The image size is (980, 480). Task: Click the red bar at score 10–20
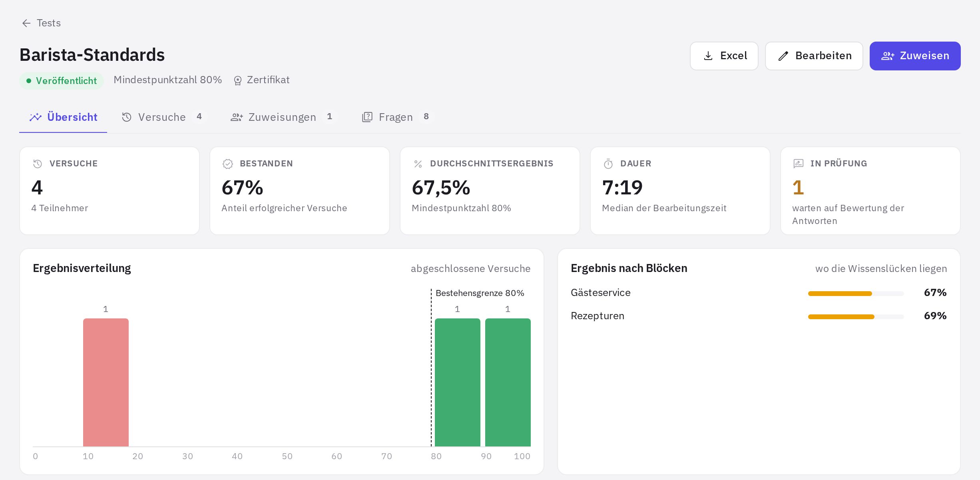(x=106, y=382)
